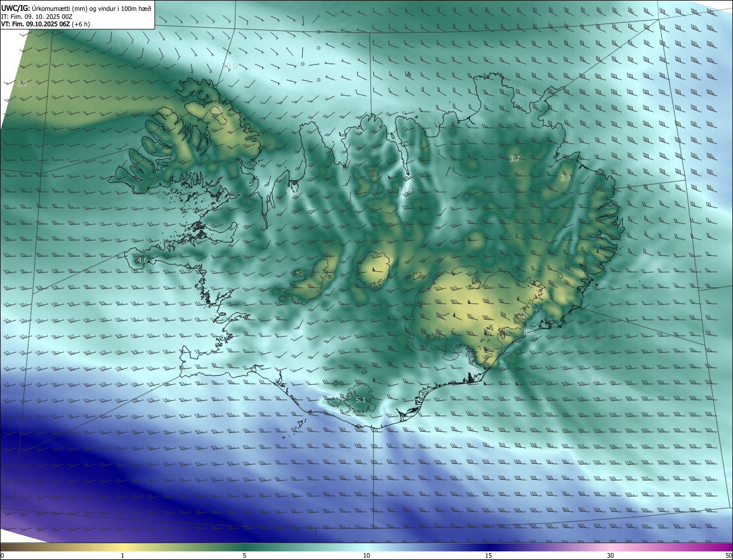Click the colour scale tick label 10
The width and height of the screenshot is (733, 560).
(x=366, y=555)
